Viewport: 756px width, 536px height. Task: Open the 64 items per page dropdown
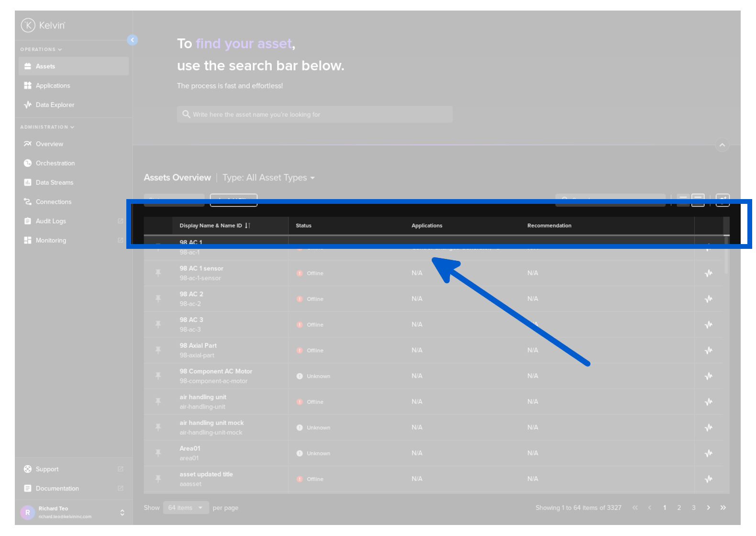186,508
